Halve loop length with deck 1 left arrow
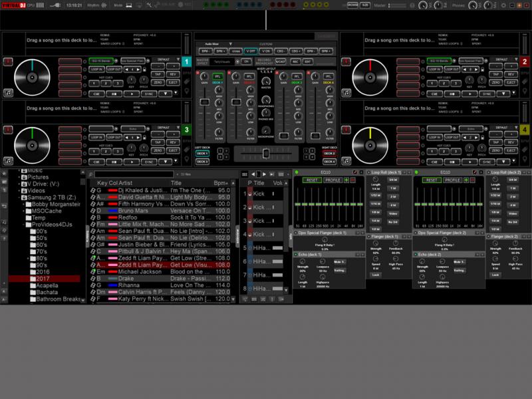 [x=127, y=70]
